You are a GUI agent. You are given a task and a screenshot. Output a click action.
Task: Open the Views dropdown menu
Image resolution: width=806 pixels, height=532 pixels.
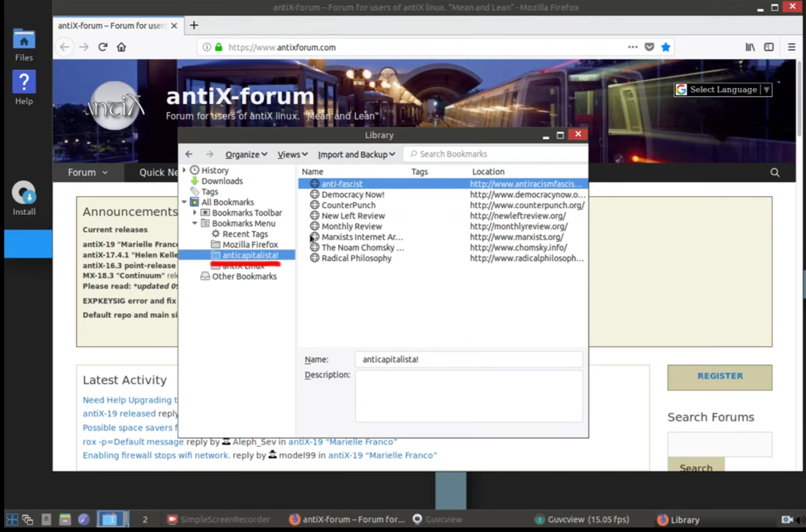pyautogui.click(x=292, y=154)
